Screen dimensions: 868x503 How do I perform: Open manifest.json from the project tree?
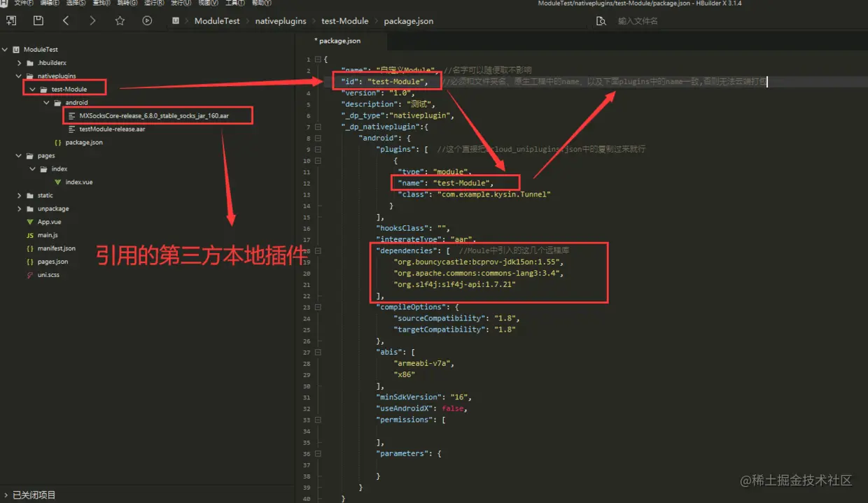(x=57, y=248)
